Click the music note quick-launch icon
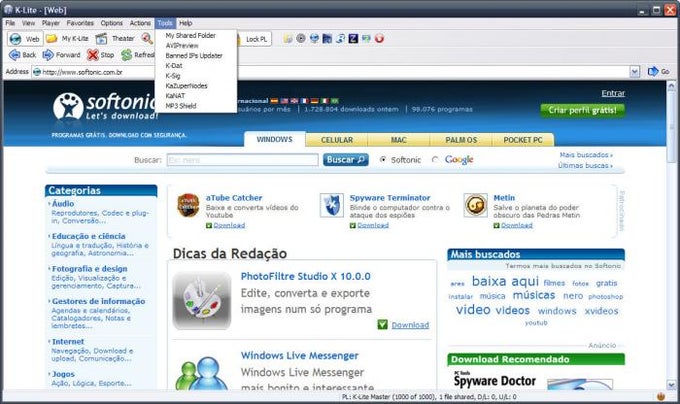Screen dimensions: 680x404 pyautogui.click(x=340, y=39)
